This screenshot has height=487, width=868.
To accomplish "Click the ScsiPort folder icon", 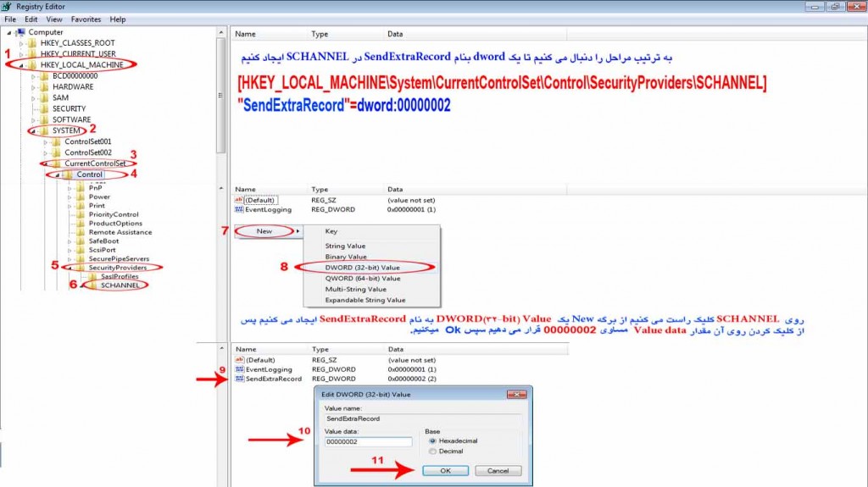I will (81, 250).
